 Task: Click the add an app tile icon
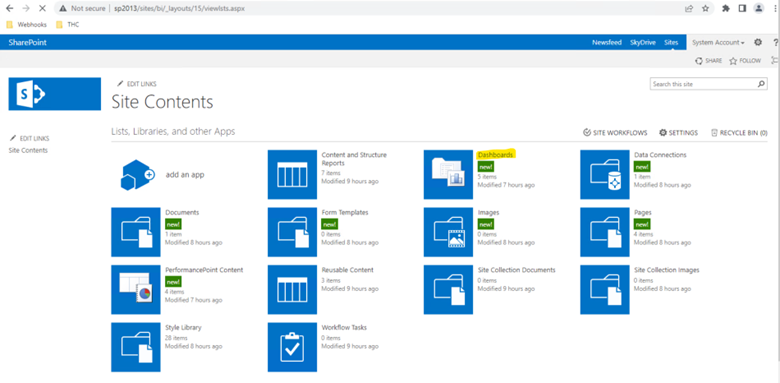(138, 175)
